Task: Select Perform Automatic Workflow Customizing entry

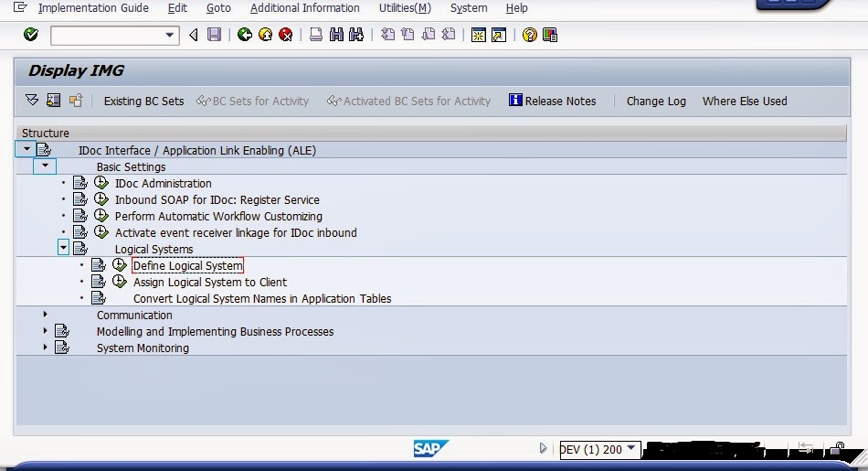Action: pyautogui.click(x=218, y=216)
